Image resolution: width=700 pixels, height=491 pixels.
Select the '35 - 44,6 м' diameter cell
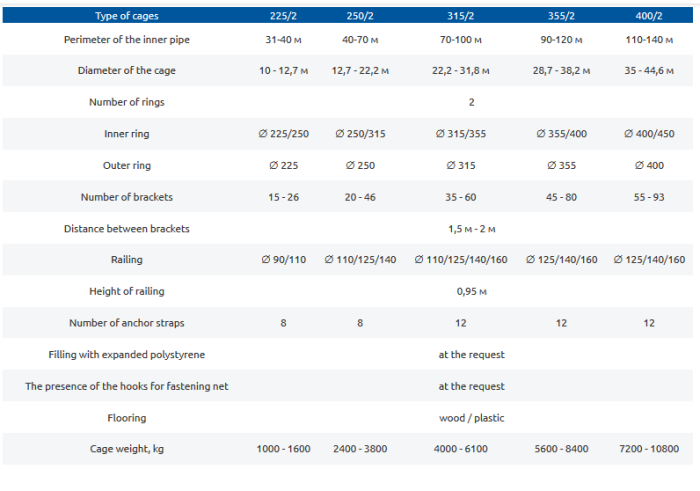[x=649, y=71]
